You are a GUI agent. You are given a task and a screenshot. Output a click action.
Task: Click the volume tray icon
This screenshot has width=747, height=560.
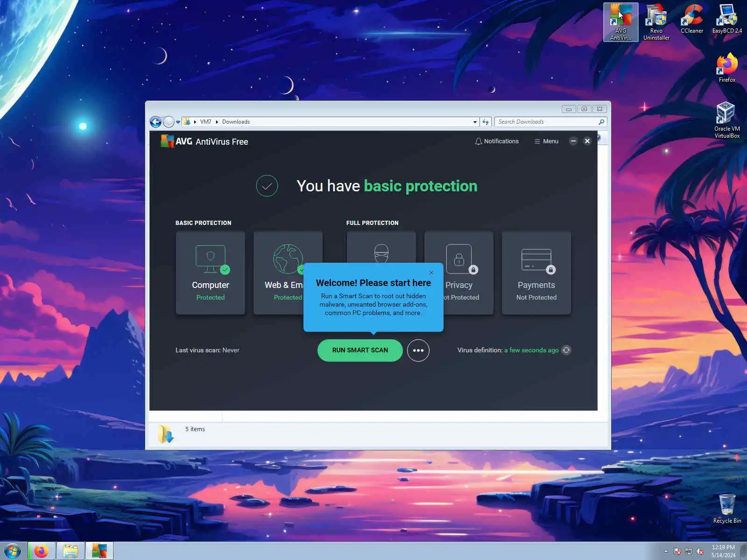[700, 551]
